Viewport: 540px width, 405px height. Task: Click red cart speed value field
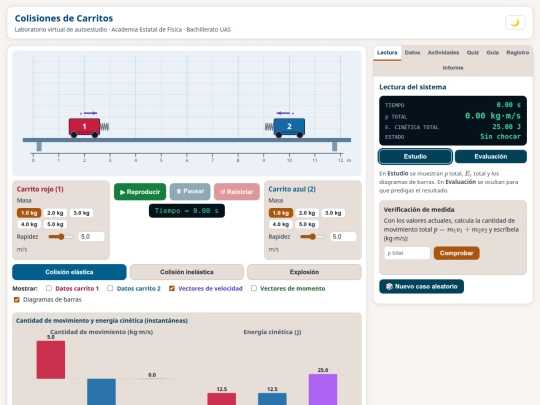click(x=91, y=237)
